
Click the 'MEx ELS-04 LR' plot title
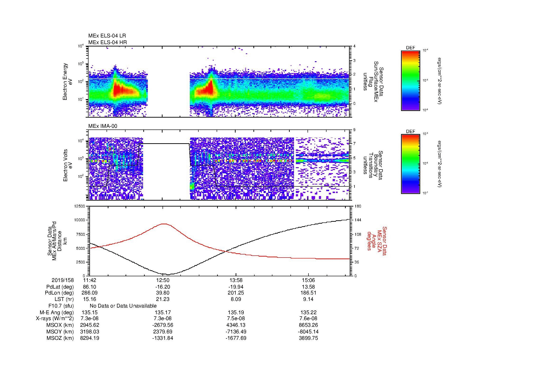[x=107, y=36]
